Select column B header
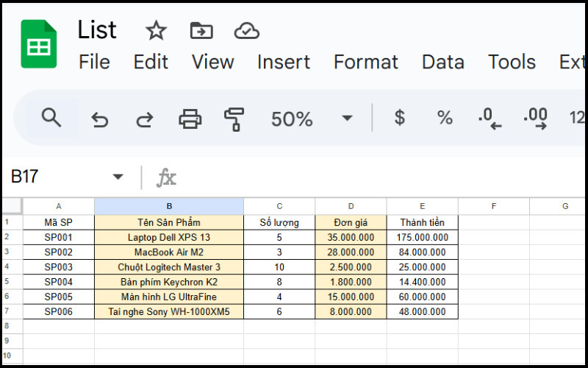The width and height of the screenshot is (588, 368). click(x=169, y=206)
